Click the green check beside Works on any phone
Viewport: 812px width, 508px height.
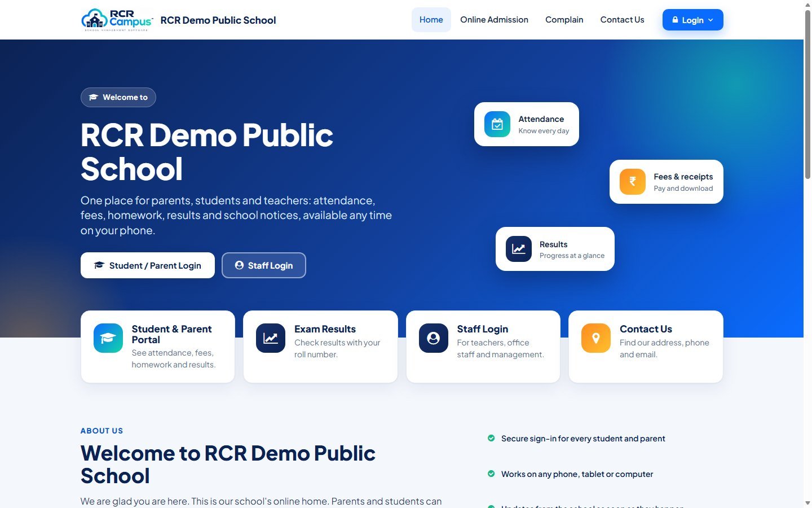(491, 474)
